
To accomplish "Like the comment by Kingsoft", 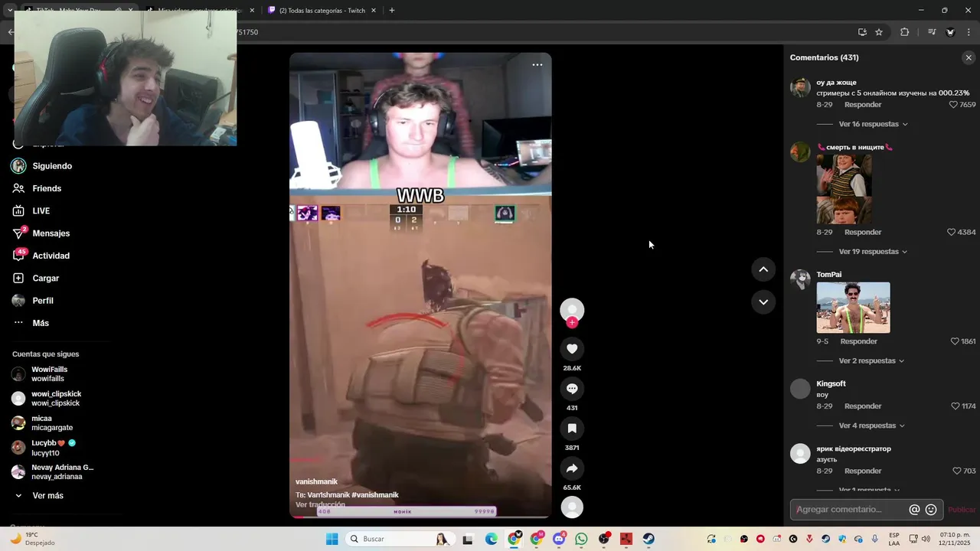I will [955, 406].
